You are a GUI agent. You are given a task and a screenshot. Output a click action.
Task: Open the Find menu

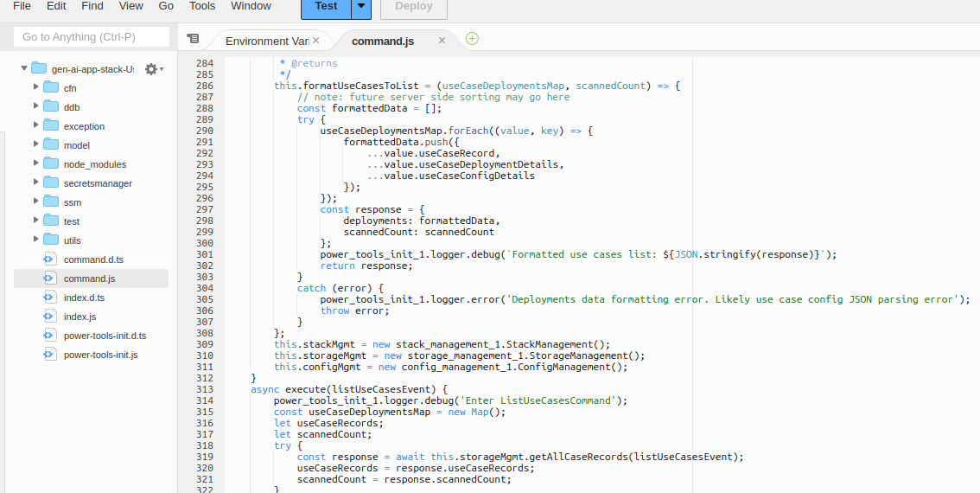pyautogui.click(x=92, y=6)
